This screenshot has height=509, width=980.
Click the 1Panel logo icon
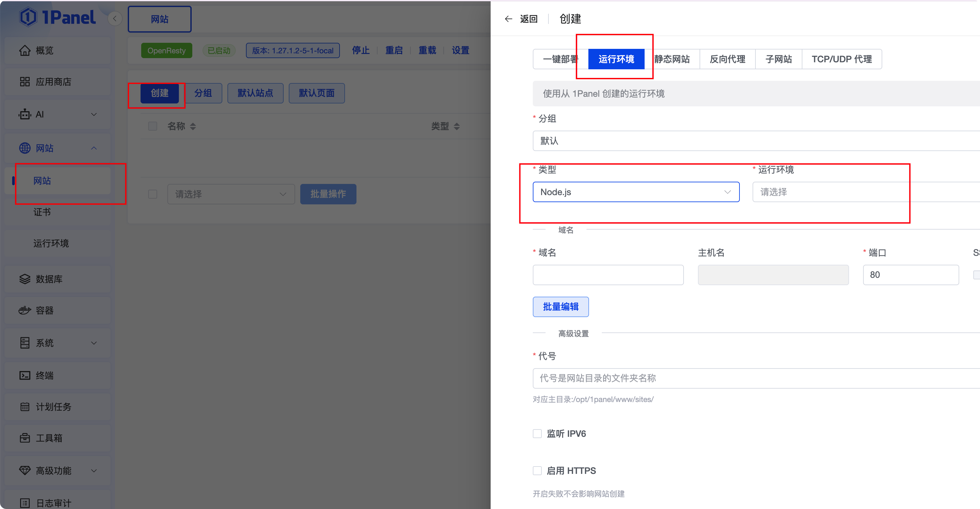coord(28,18)
